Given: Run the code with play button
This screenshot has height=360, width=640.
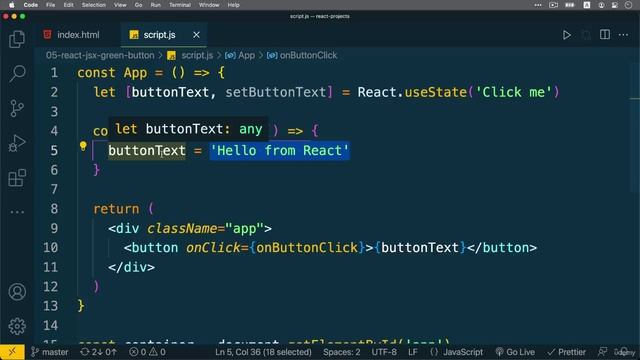Looking at the screenshot, I should [x=567, y=35].
